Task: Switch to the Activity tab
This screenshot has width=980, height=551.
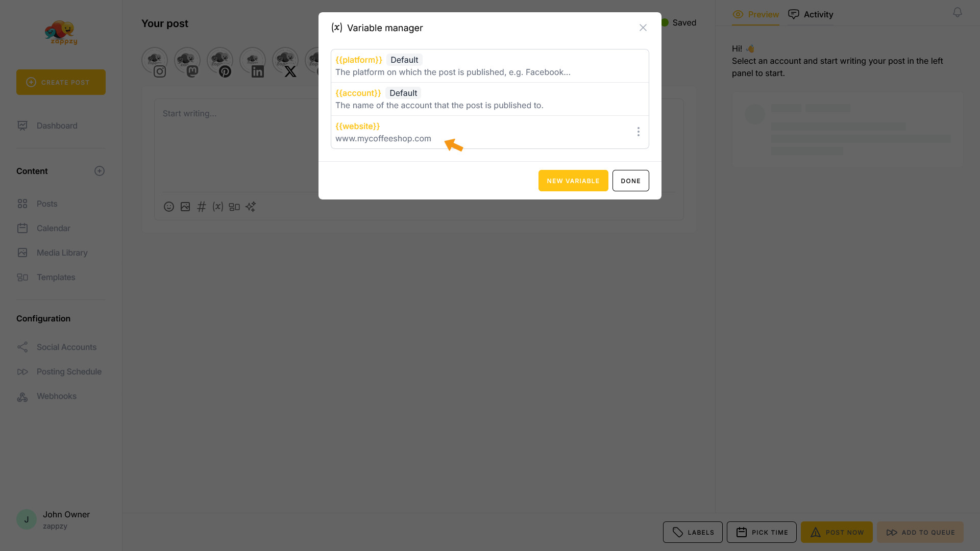Action: [x=811, y=14]
